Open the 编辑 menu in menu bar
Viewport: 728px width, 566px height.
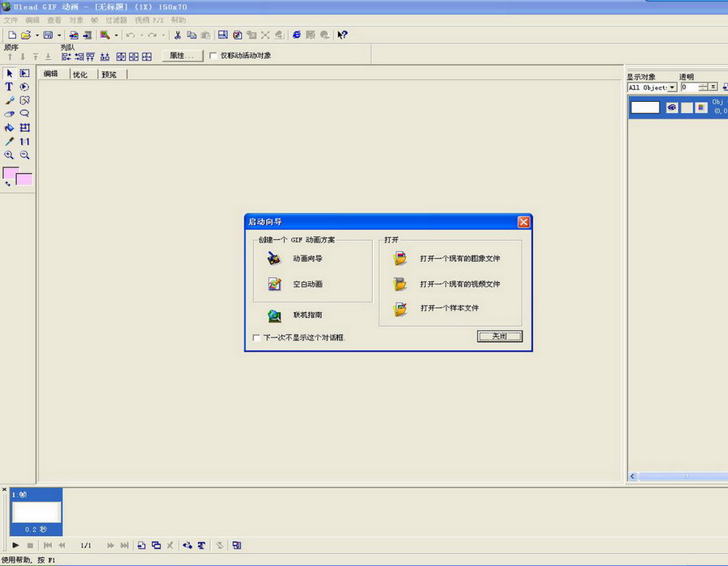click(32, 20)
